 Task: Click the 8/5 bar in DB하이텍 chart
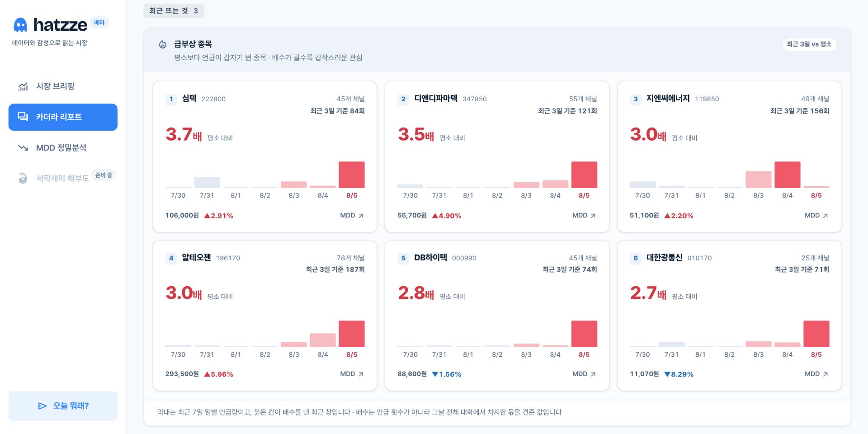pyautogui.click(x=584, y=334)
